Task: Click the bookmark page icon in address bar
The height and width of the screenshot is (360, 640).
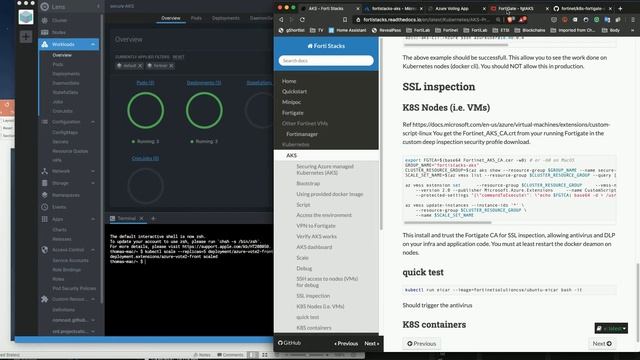Action: [345, 19]
